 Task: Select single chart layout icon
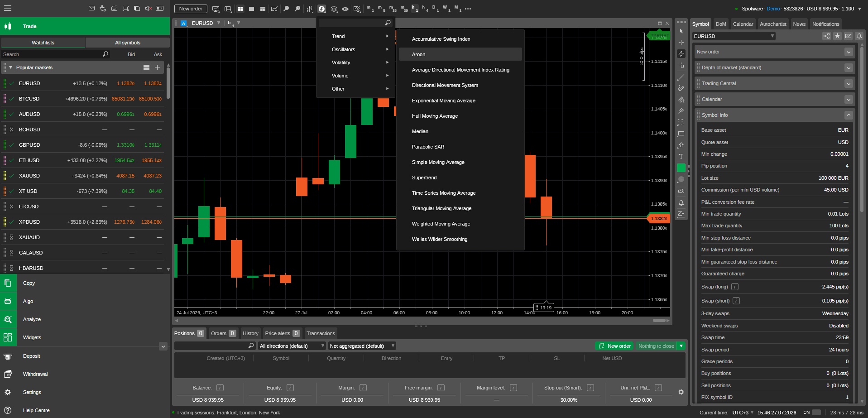251,9
